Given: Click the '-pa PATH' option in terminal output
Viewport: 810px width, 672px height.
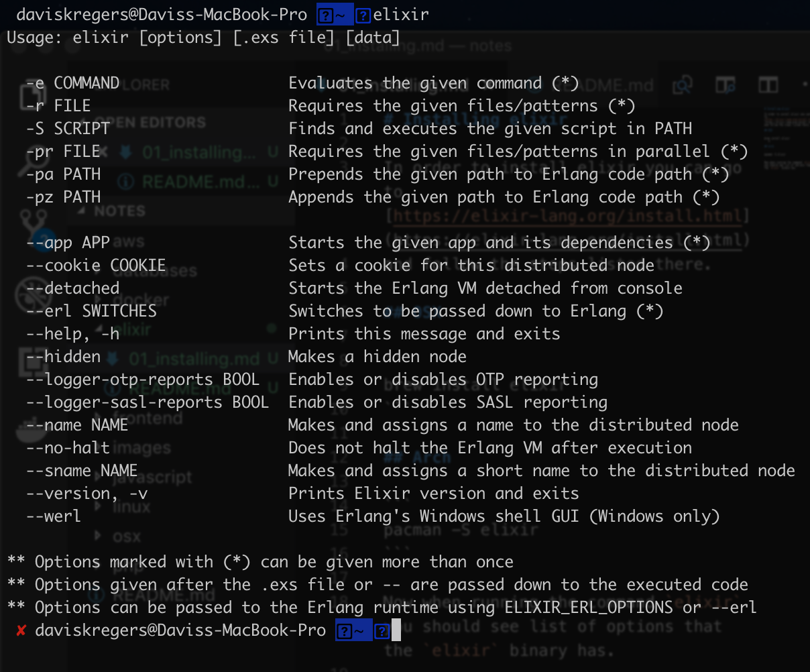Looking at the screenshot, I should 63,174.
